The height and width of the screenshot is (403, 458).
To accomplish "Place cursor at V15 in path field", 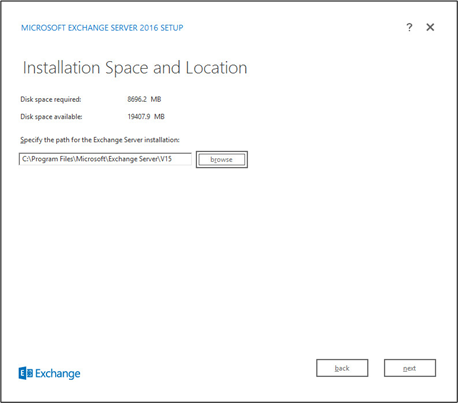I will coord(166,159).
